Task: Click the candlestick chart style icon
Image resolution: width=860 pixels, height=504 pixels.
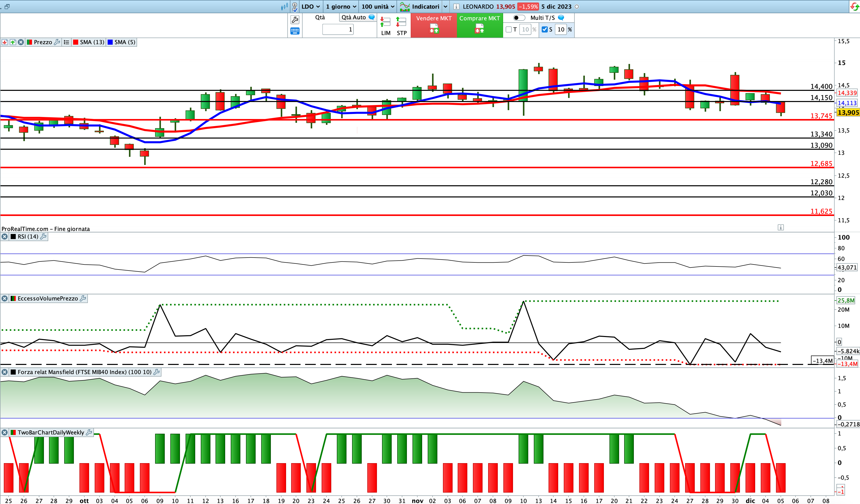Action: (x=284, y=7)
